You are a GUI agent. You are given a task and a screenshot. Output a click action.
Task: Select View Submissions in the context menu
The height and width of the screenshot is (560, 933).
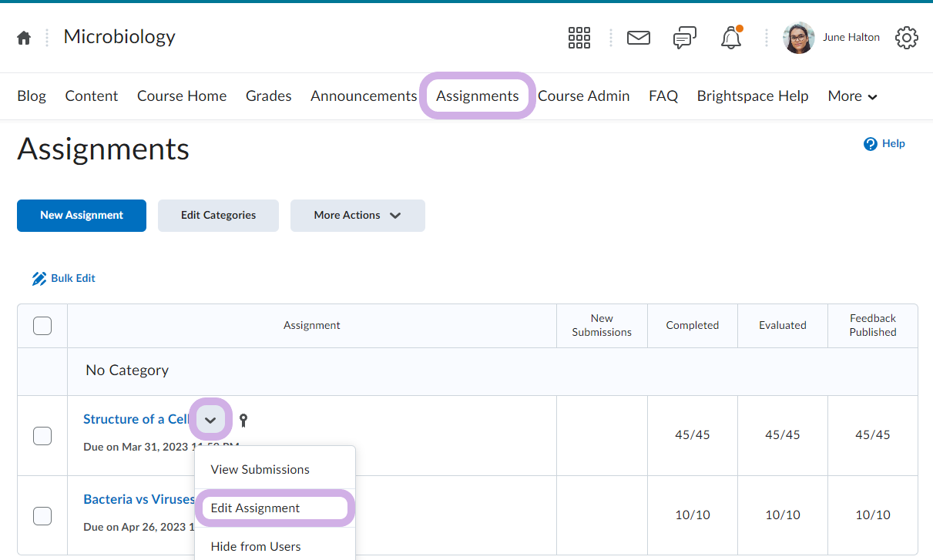point(260,470)
